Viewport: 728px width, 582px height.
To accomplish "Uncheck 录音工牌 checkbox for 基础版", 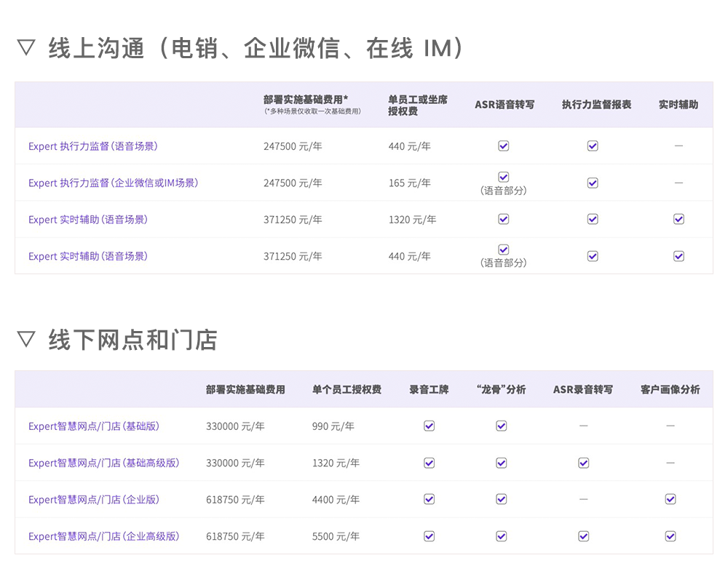I will tap(429, 426).
